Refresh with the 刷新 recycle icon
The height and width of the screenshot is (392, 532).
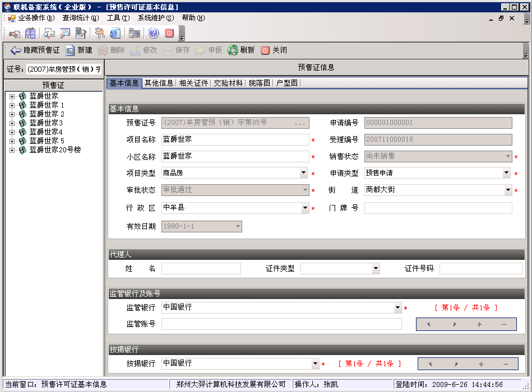coord(240,50)
